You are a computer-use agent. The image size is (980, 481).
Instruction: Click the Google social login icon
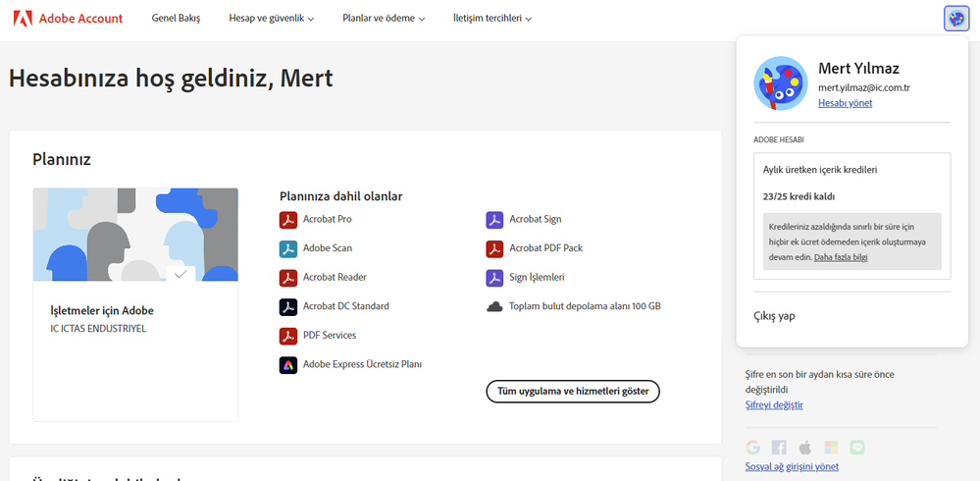click(x=753, y=448)
